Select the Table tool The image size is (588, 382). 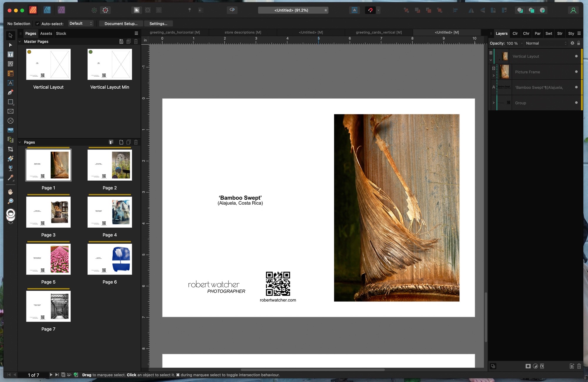(11, 73)
